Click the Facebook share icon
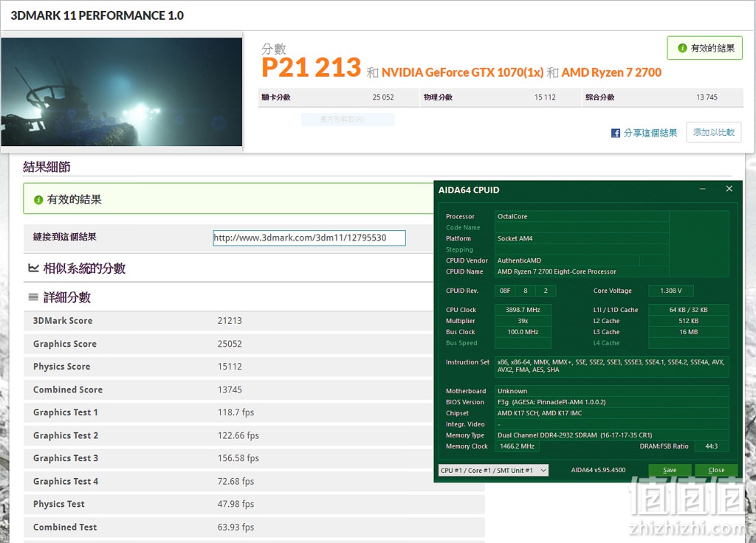This screenshot has width=756, height=543. [x=615, y=133]
